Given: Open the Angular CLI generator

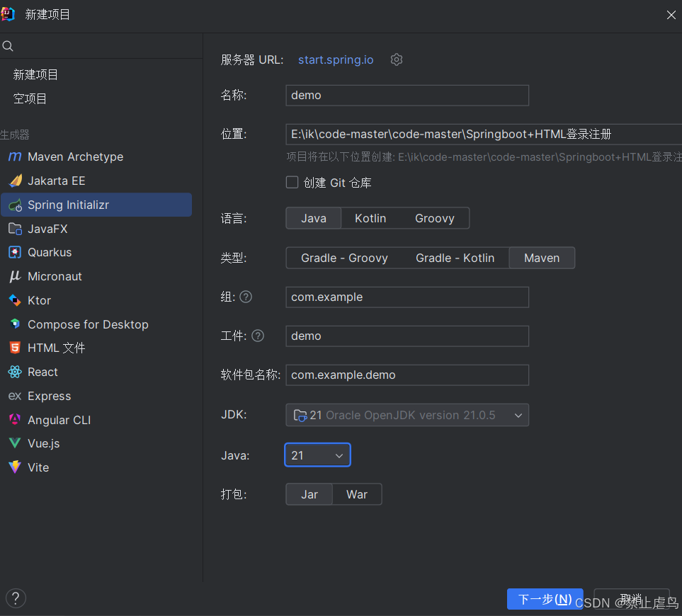Looking at the screenshot, I should (59, 419).
